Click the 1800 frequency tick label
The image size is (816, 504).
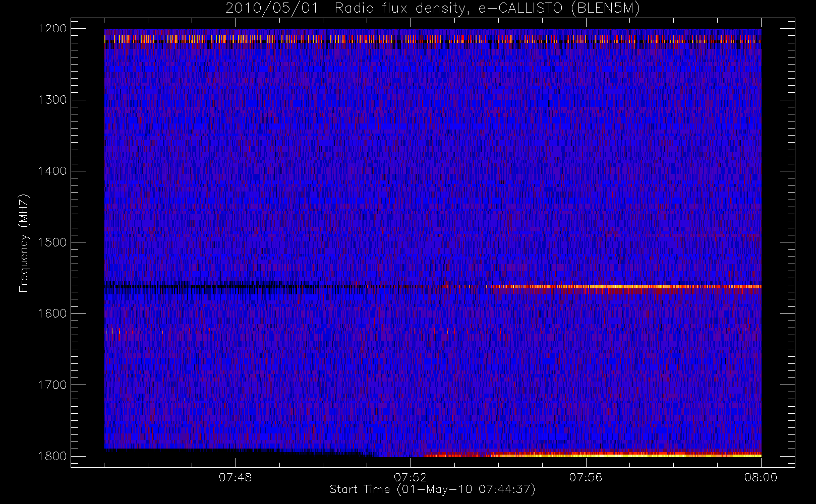(x=52, y=456)
